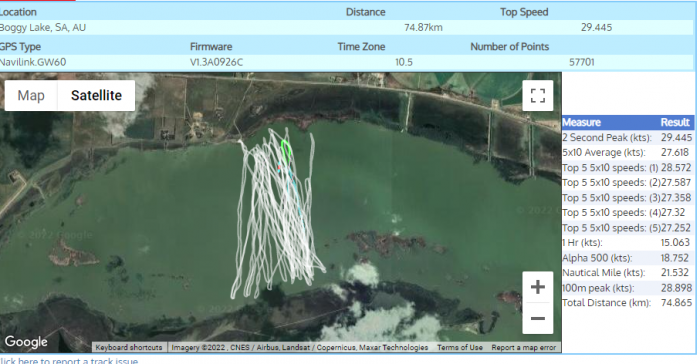Image resolution: width=700 pixels, height=364 pixels.
Task: Report a map error
Action: coord(523,347)
